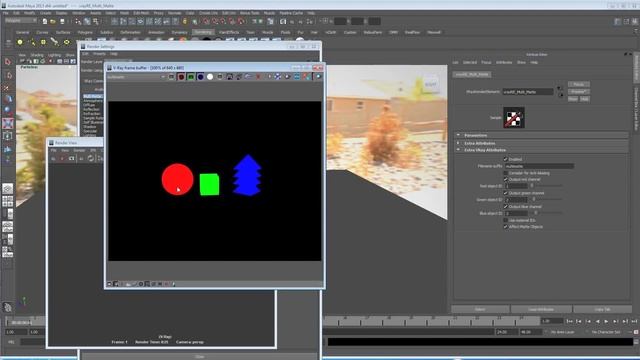Show green channel in V-Ray frame buffer
This screenshot has width=640, height=360.
coord(191,77)
